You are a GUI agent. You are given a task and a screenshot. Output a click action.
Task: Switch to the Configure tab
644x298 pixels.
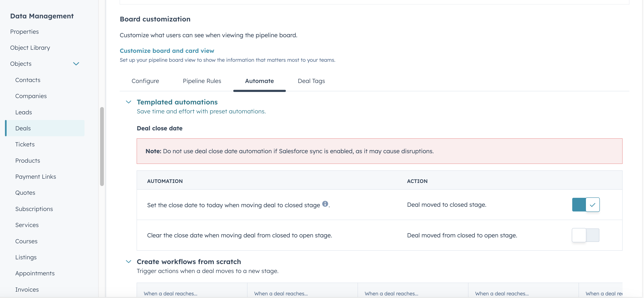[145, 81]
